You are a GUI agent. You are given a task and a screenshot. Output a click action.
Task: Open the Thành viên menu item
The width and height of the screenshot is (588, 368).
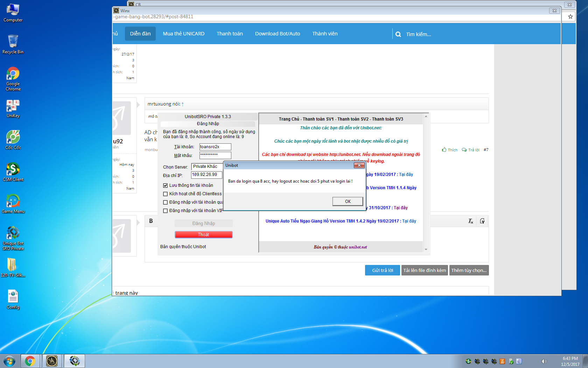[x=325, y=34]
